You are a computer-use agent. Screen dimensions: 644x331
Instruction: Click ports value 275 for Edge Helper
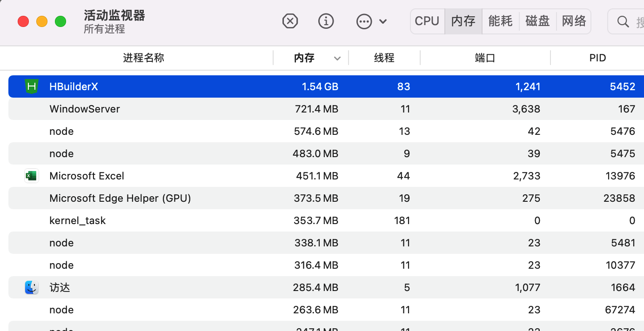pos(532,198)
